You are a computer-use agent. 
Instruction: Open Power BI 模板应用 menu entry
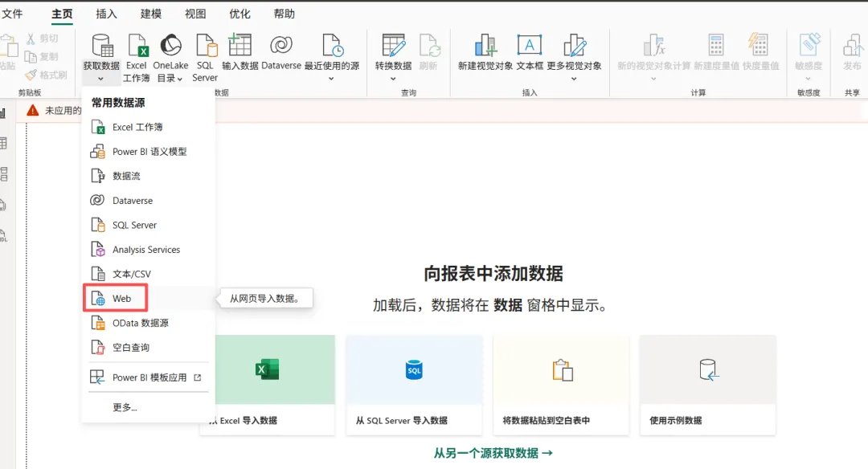(149, 377)
